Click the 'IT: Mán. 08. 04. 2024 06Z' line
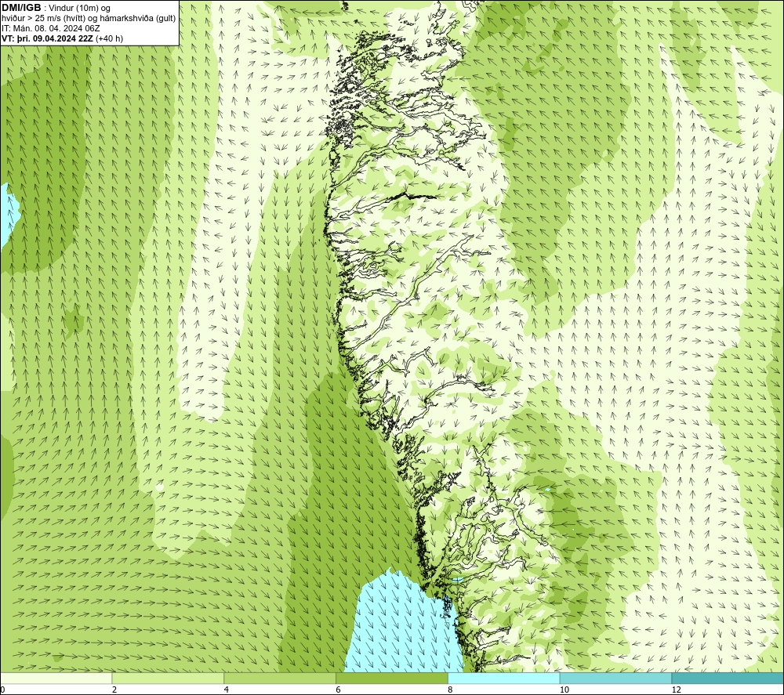The image size is (784, 695). tap(51, 28)
